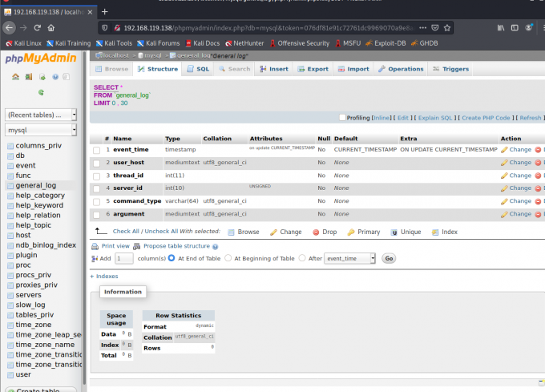Tick the checkbox for thread_id column
Screen dimensions: 545x392
point(97,176)
